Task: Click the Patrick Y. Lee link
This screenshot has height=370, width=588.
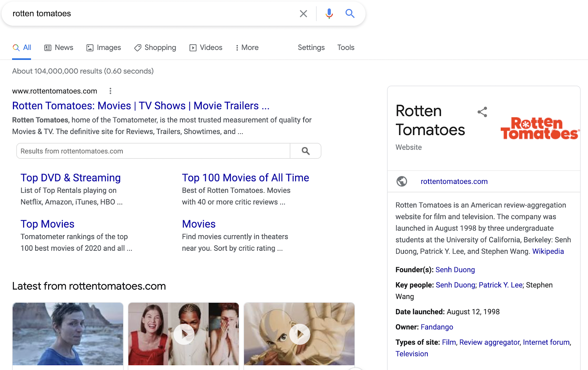Action: [501, 285]
